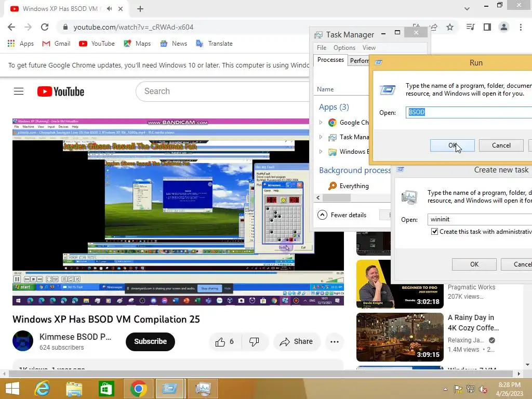This screenshot has width=532, height=399.
Task: Toggle Chrome side panel icon
Action: click(x=487, y=27)
